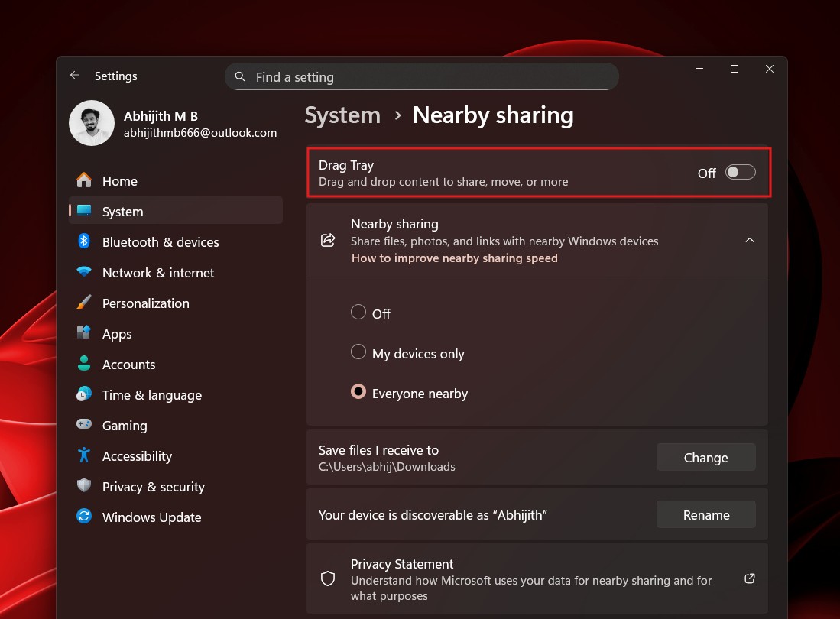This screenshot has height=619, width=840.
Task: Open Time & language settings
Action: (84, 394)
